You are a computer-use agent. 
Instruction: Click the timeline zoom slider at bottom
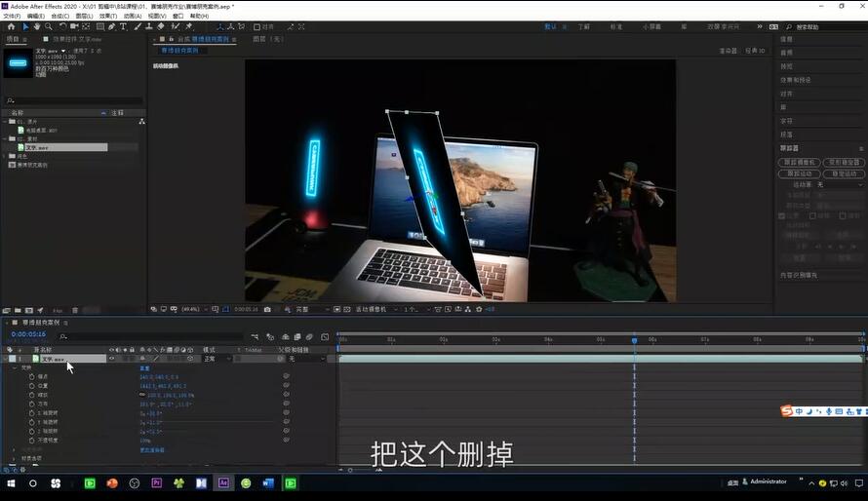[351, 470]
